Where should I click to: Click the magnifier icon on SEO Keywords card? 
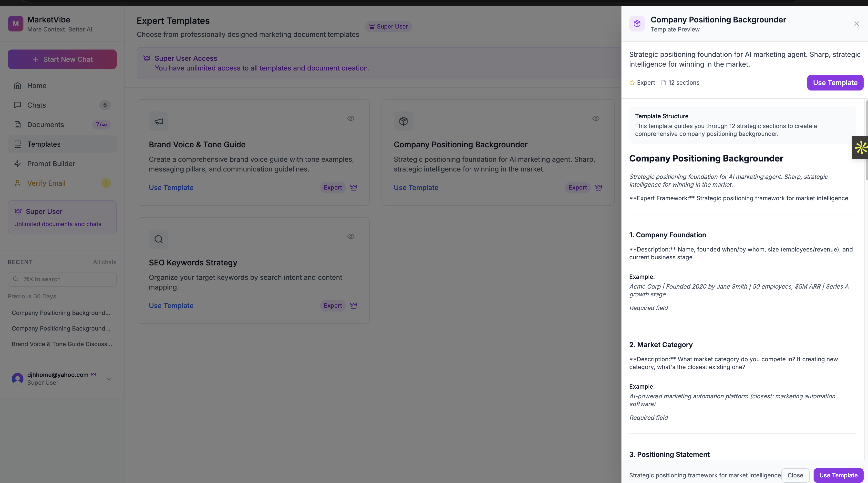[158, 239]
